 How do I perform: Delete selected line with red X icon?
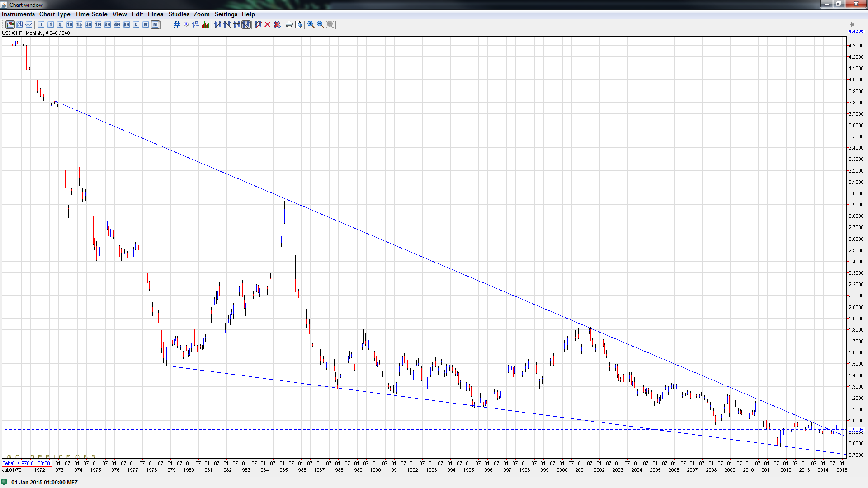click(268, 24)
